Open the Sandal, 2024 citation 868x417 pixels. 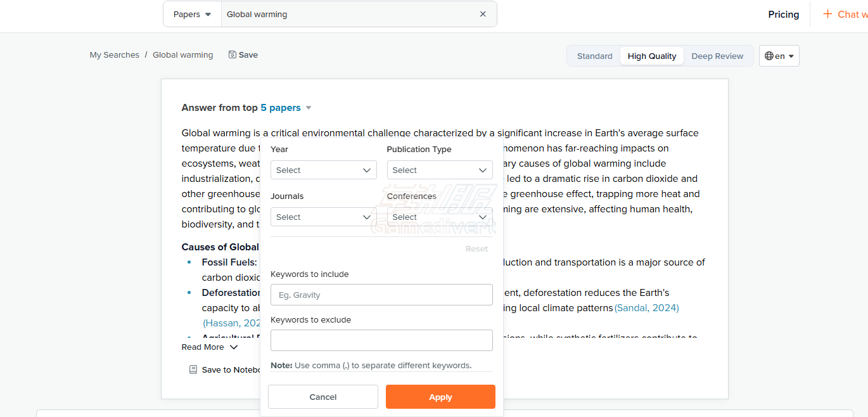[x=646, y=307]
